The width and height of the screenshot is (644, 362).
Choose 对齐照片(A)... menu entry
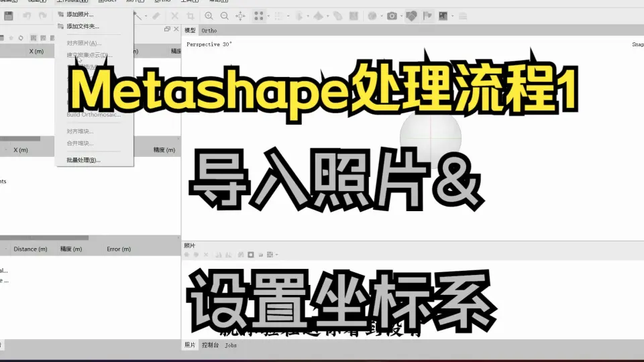pyautogui.click(x=84, y=43)
